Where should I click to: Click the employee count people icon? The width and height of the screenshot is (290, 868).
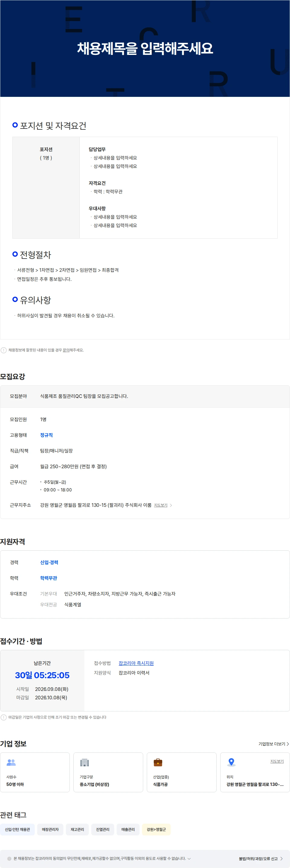(x=11, y=762)
